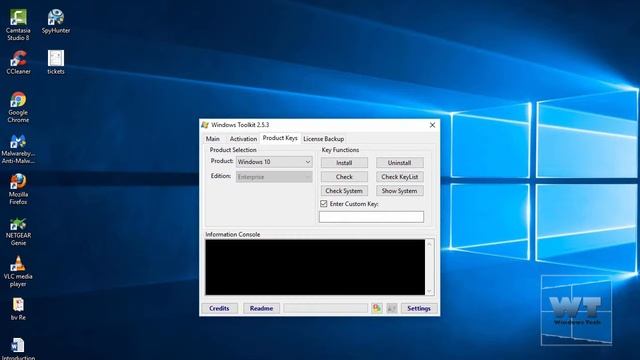Click inside the black Information Console area
The height and width of the screenshot is (360, 640).
(x=315, y=267)
